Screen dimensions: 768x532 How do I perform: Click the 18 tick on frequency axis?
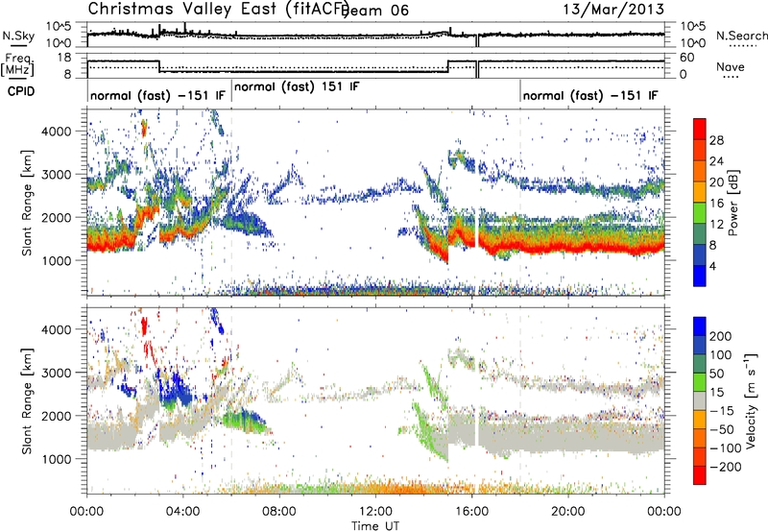[65, 58]
